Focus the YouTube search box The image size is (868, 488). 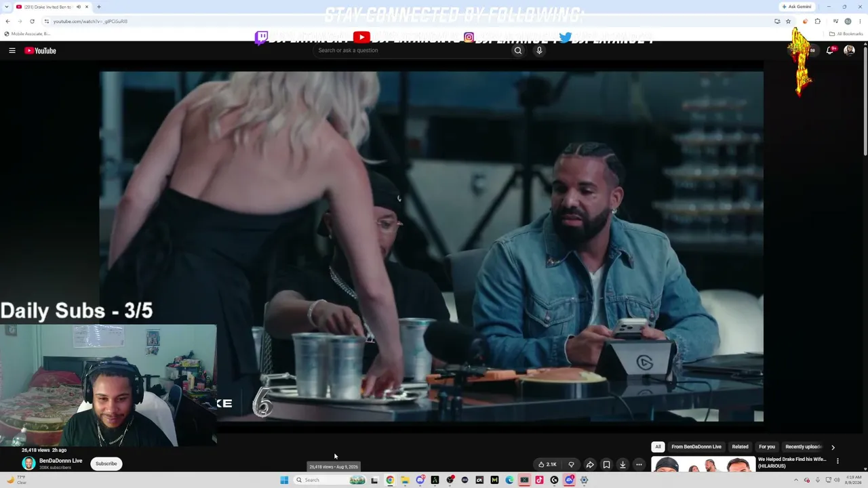pos(414,50)
